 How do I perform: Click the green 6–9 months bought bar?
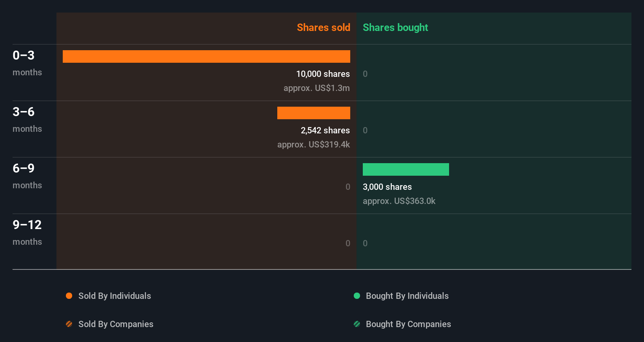(x=406, y=169)
